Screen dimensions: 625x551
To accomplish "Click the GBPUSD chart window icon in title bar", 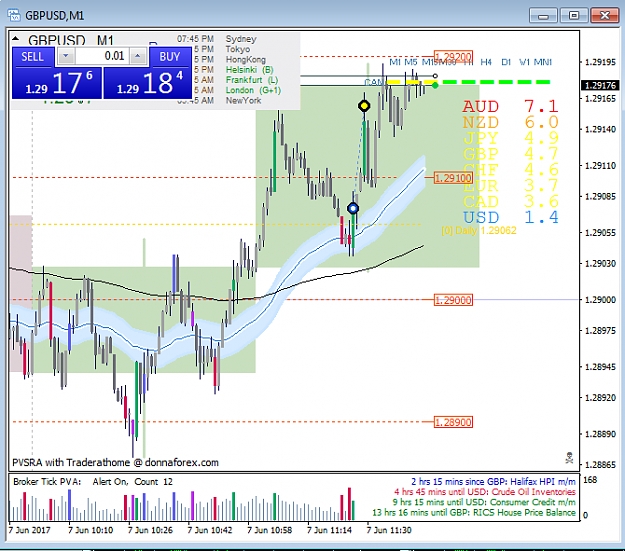I will [14, 15].
